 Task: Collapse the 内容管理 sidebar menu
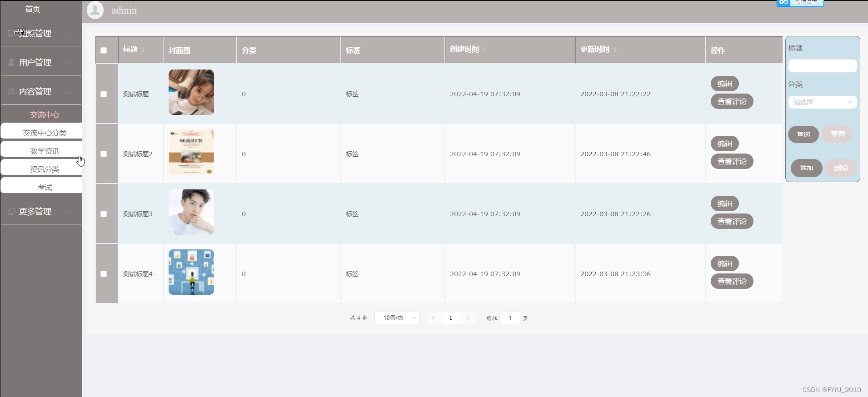pyautogui.click(x=41, y=91)
